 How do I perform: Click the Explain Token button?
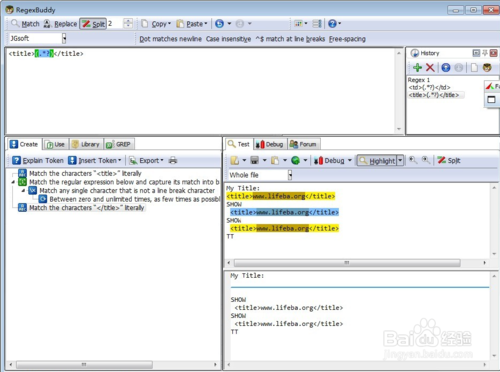tap(38, 161)
